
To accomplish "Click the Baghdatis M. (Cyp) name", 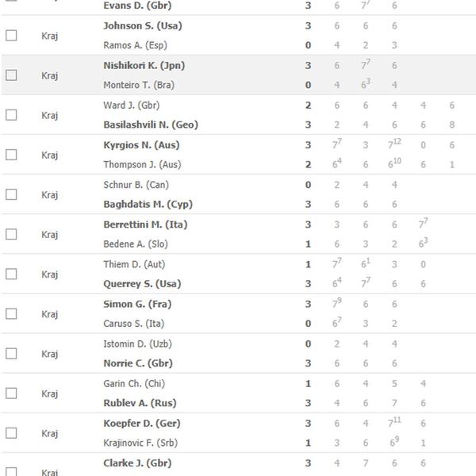I will pos(148,205).
